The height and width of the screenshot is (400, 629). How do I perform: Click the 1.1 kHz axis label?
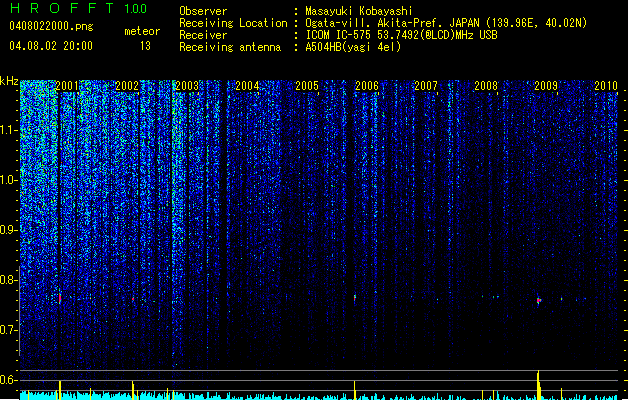pos(8,130)
